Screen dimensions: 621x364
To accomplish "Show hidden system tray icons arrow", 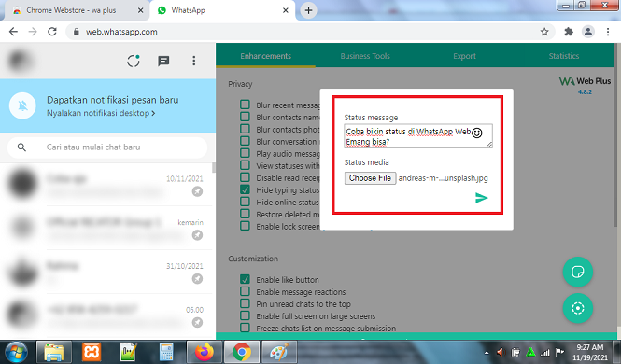I will [x=487, y=353].
